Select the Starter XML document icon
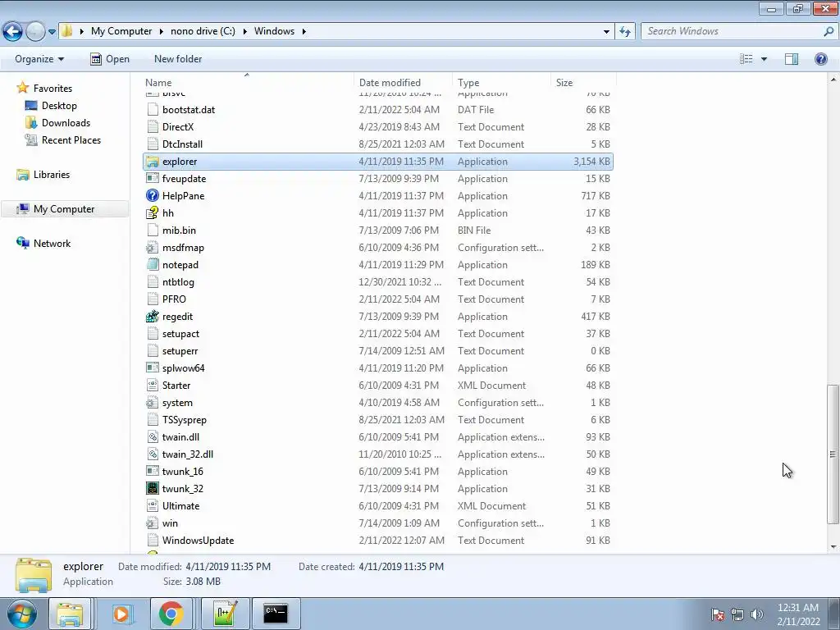 tap(153, 386)
